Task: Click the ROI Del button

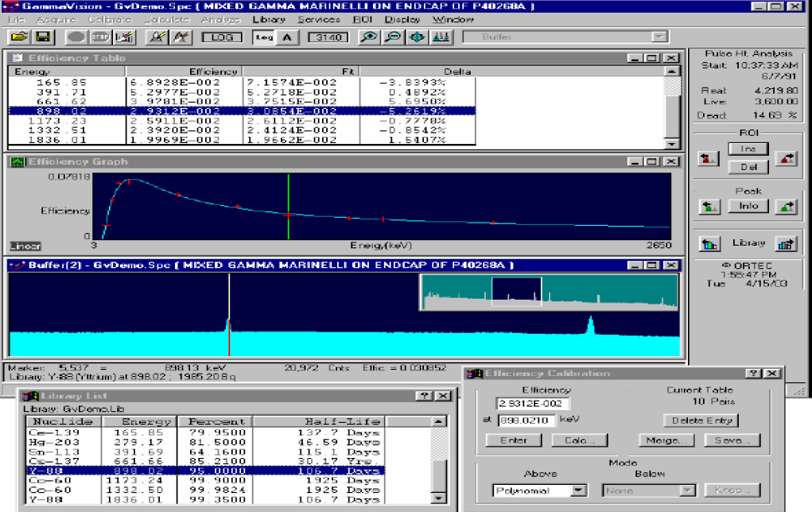Action: (748, 167)
